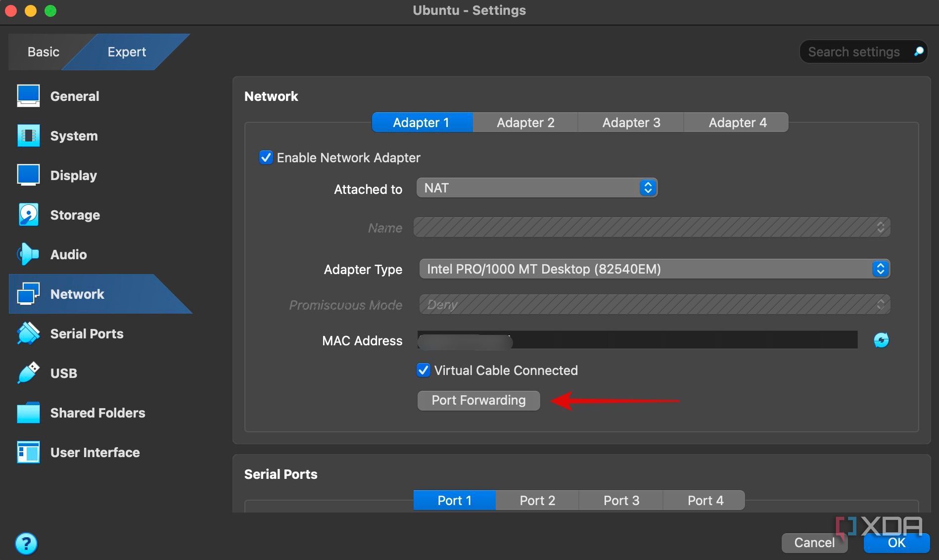
Task: Switch to the Adapter 4 tab
Action: click(x=737, y=122)
